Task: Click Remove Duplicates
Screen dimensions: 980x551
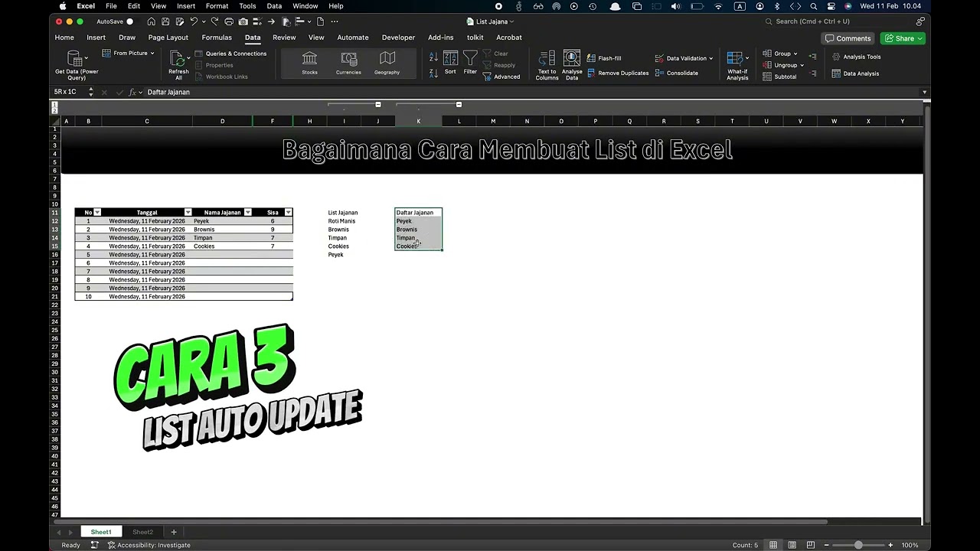Action: [618, 73]
